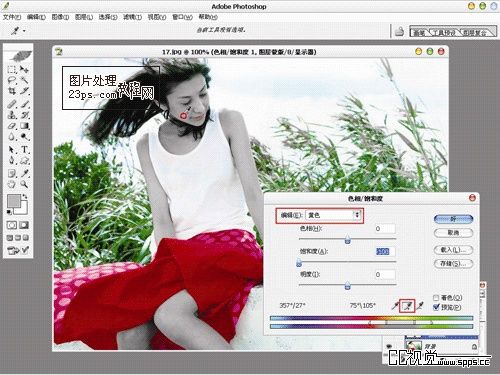The image size is (500, 375).
Task: Click the 存储 (Save) button
Action: coord(453,263)
